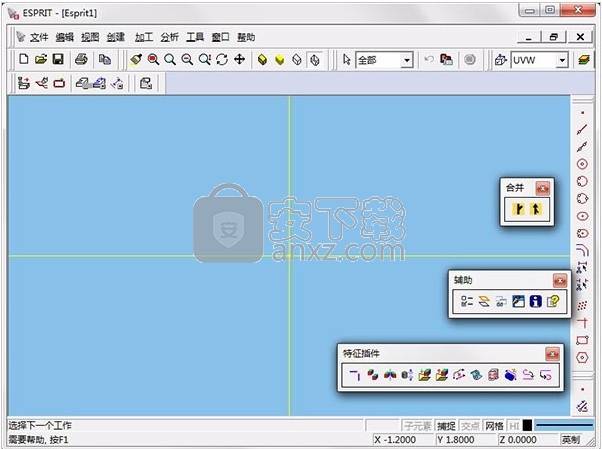Select the ellipse tool in right toolbar
Viewport: 602px width, 449px height.
click(x=582, y=216)
